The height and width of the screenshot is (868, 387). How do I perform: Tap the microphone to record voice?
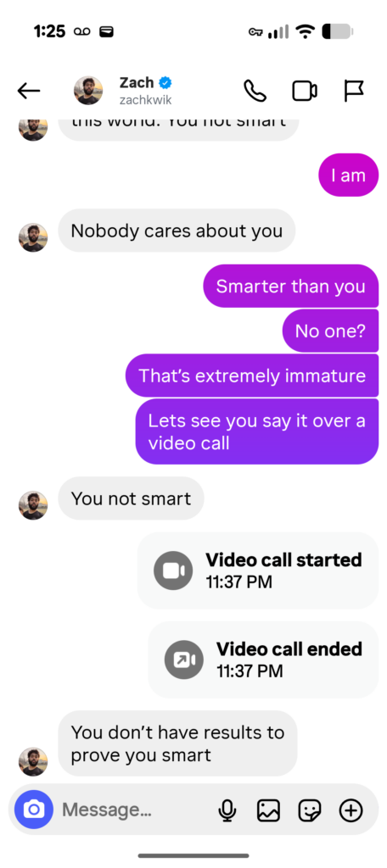coord(227,811)
